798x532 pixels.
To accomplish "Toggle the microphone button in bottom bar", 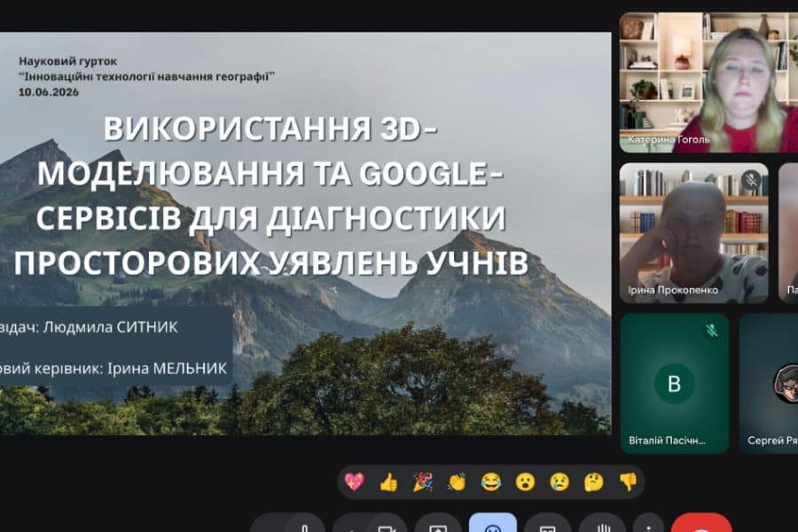I will 304,523.
